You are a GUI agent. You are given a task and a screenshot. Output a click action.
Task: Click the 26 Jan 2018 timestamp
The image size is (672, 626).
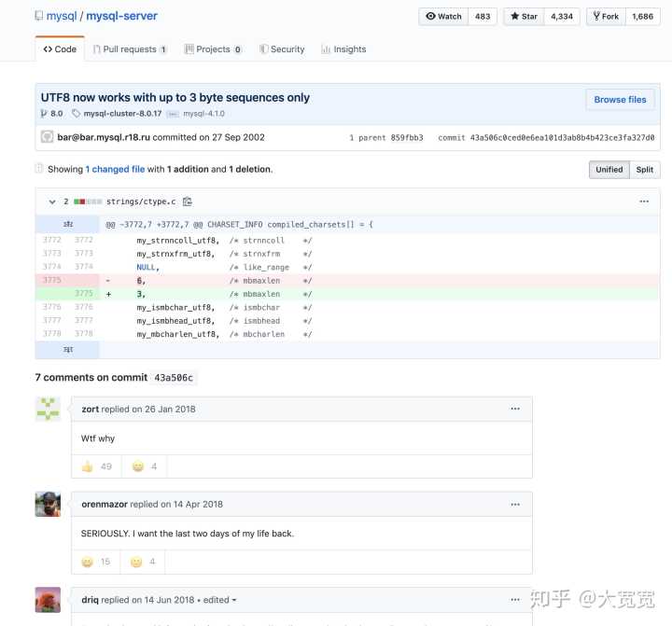click(x=170, y=410)
